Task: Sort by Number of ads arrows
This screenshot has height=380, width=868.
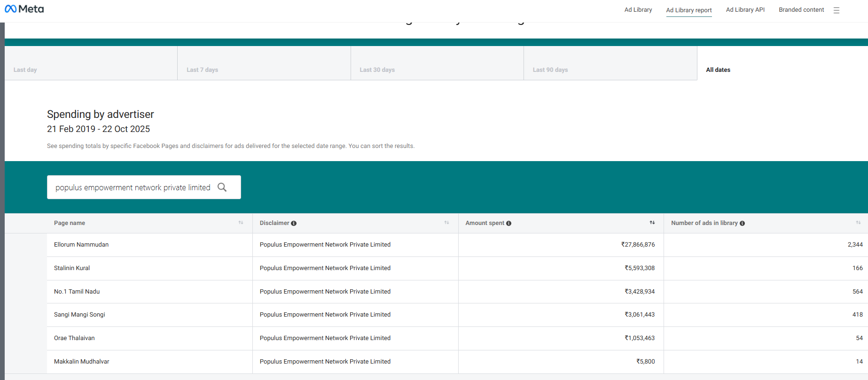Action: click(x=858, y=223)
